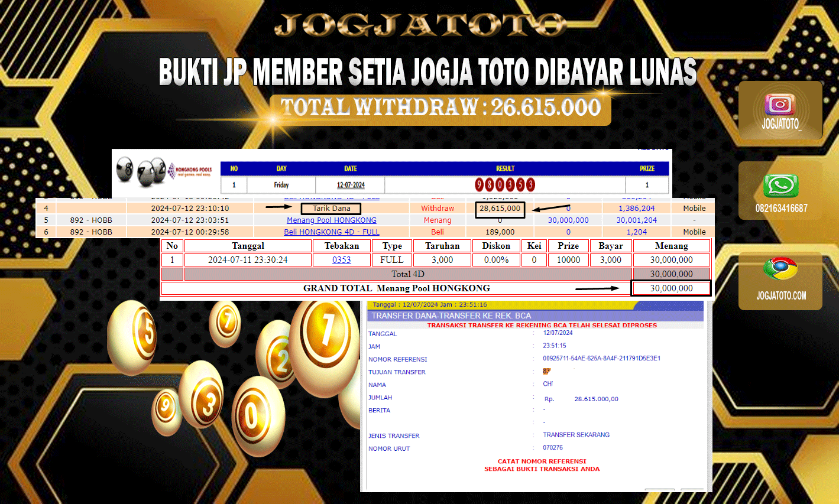The image size is (839, 504).
Task: Click the 28,615,000 withdraw amount
Action: click(x=500, y=209)
